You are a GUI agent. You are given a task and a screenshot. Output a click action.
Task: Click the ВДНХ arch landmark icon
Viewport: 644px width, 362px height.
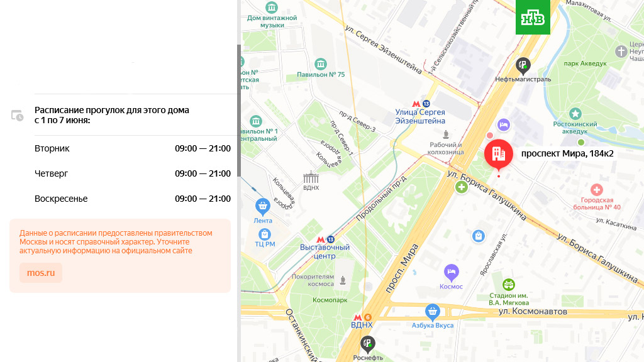pyautogui.click(x=311, y=178)
